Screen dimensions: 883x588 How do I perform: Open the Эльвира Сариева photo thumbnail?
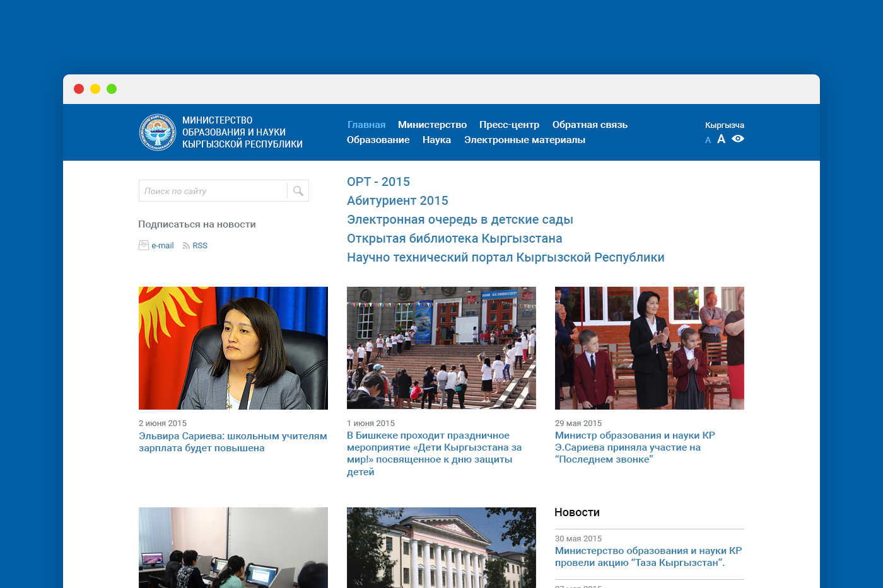coord(233,348)
